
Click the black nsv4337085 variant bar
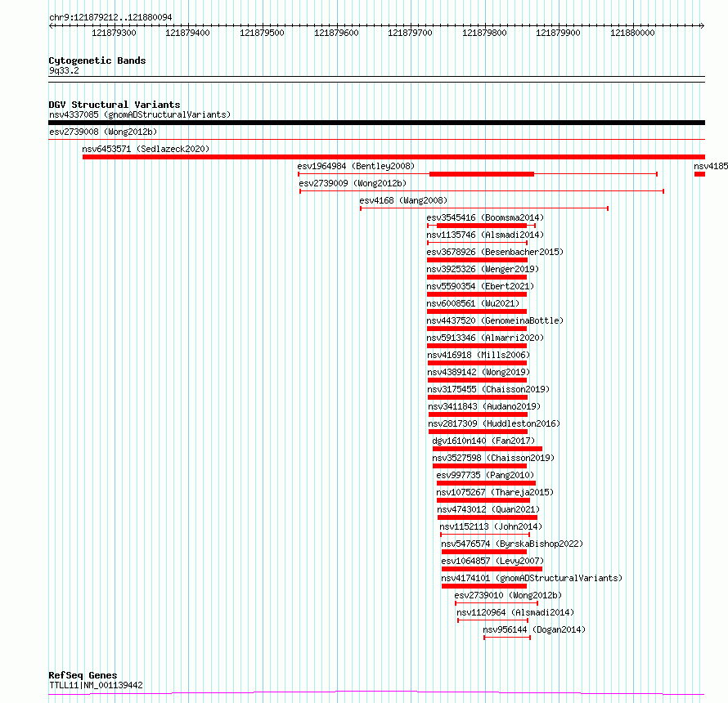(x=376, y=123)
